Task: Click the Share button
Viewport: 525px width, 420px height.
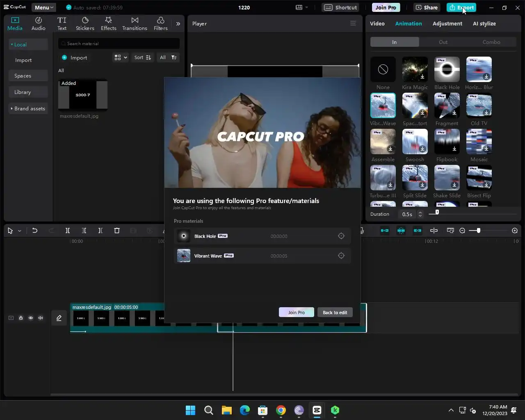Action: click(x=427, y=7)
